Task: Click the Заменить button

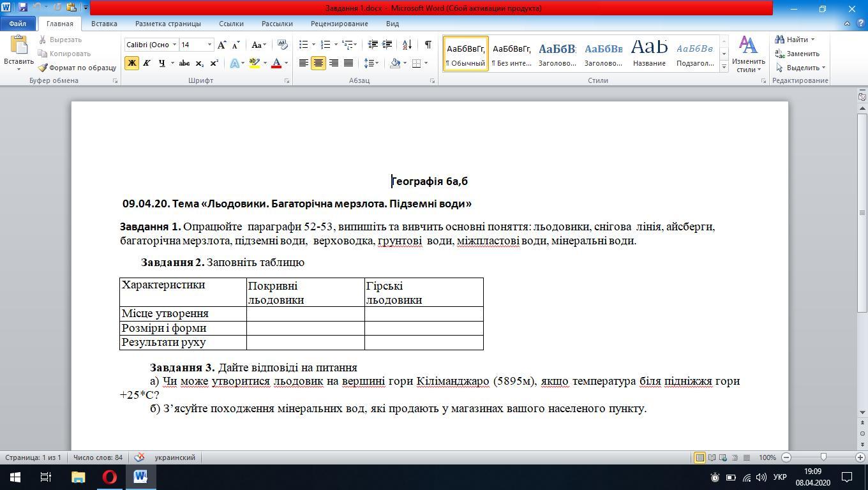Action: tap(798, 54)
